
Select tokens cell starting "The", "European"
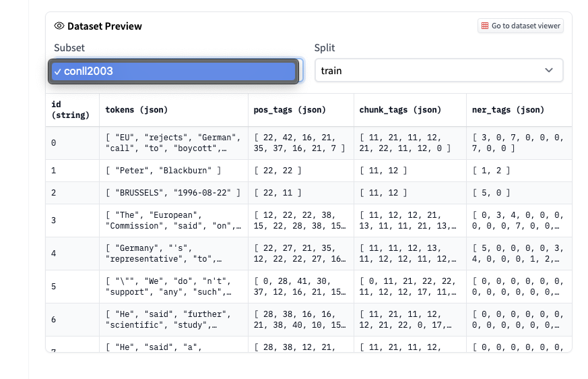[x=174, y=221]
